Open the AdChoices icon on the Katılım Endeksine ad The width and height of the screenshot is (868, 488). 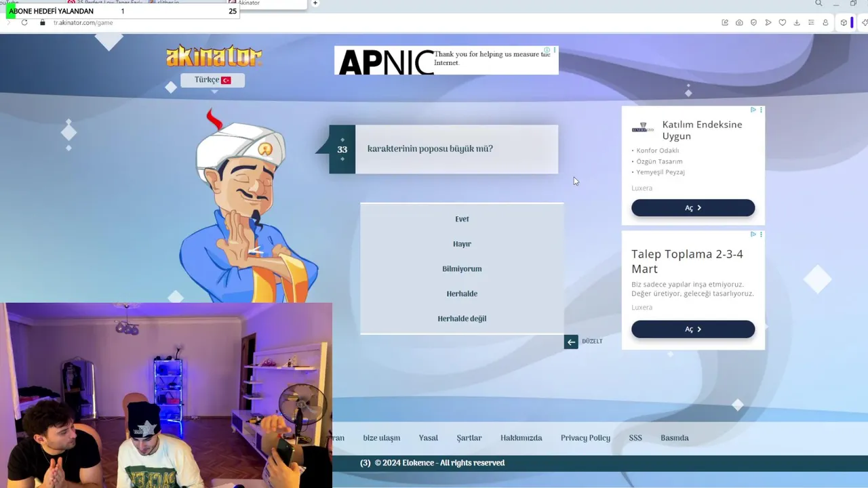753,110
